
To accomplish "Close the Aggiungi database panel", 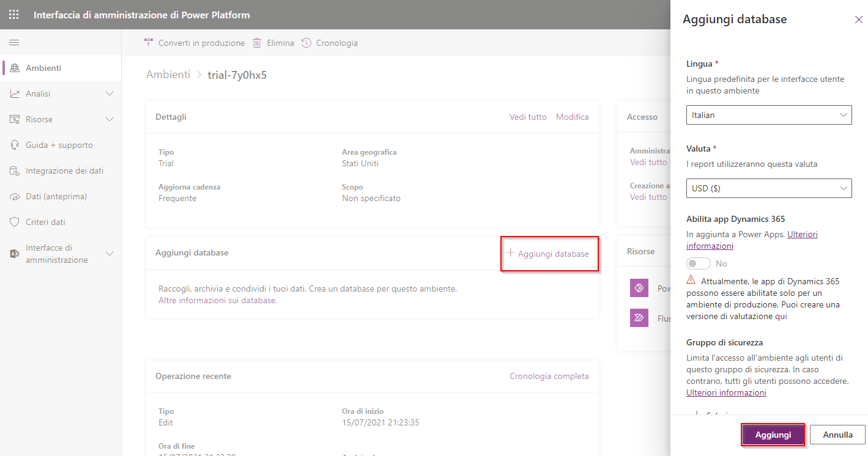I will (x=859, y=20).
